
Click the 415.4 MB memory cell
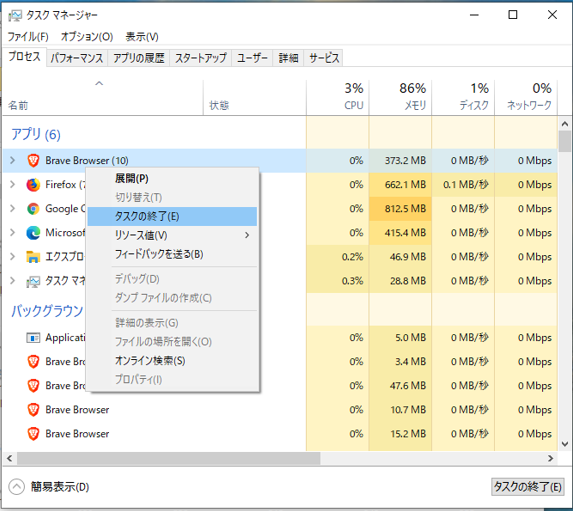401,233
